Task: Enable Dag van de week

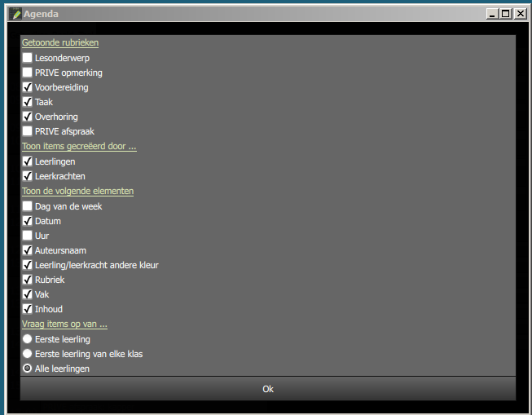Action: click(x=27, y=206)
